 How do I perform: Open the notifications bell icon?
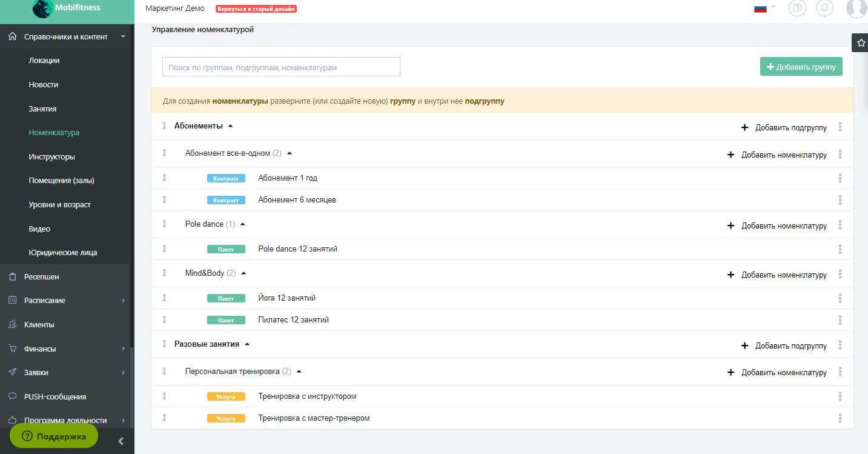point(824,8)
